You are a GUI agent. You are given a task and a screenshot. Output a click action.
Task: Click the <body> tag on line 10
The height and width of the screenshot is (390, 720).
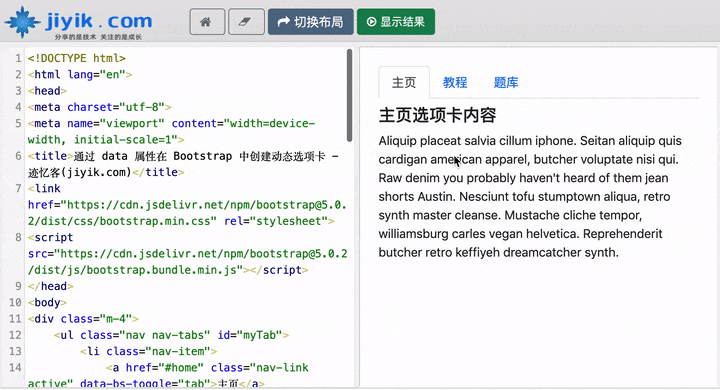pos(47,303)
